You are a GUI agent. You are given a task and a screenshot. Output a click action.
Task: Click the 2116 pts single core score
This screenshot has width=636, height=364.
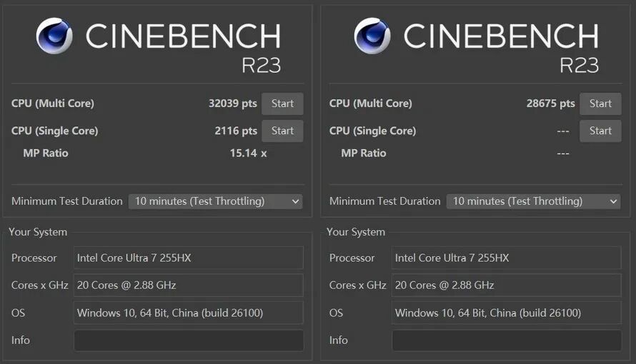tap(236, 131)
